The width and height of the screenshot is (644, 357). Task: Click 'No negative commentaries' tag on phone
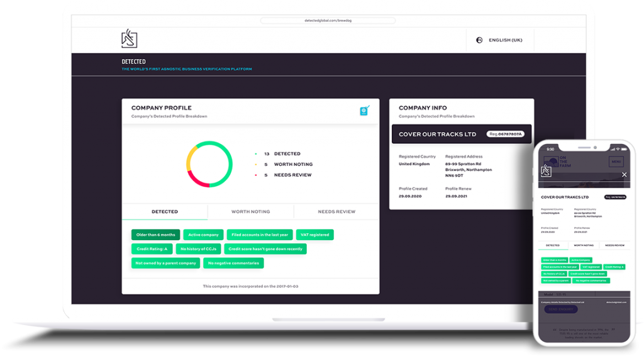(591, 281)
